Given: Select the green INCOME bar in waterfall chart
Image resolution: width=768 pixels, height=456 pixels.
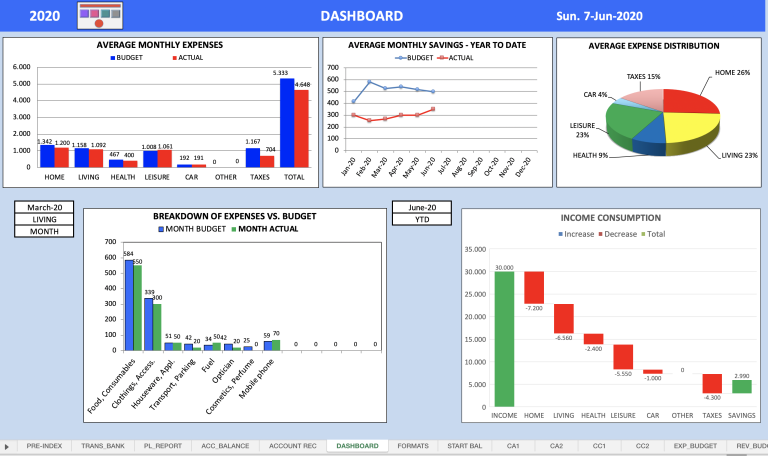Looking at the screenshot, I should tap(504, 339).
